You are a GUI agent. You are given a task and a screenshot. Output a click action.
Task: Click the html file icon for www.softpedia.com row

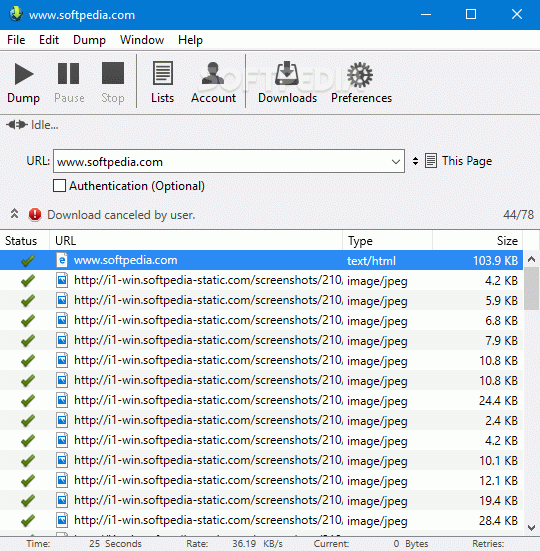click(62, 260)
